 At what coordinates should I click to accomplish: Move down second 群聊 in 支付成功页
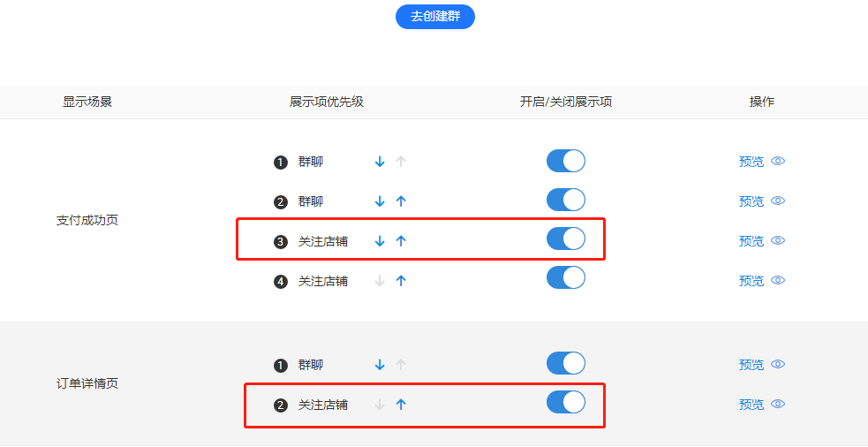click(x=380, y=201)
